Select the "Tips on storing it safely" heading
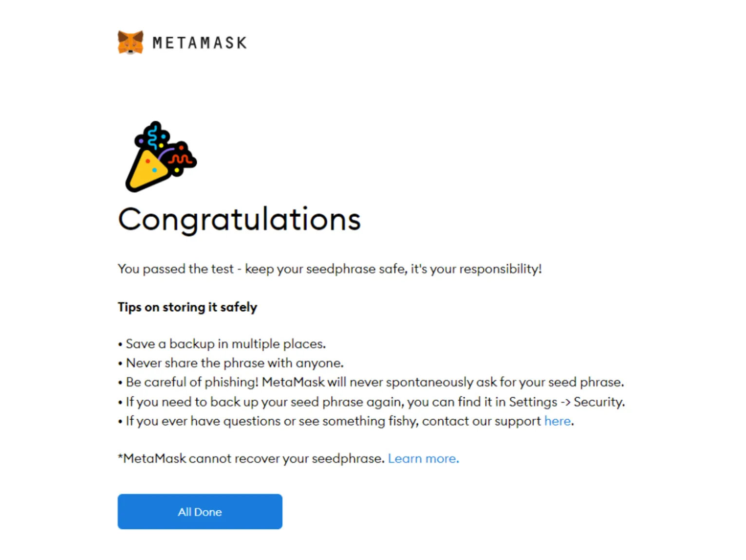 pyautogui.click(x=187, y=307)
